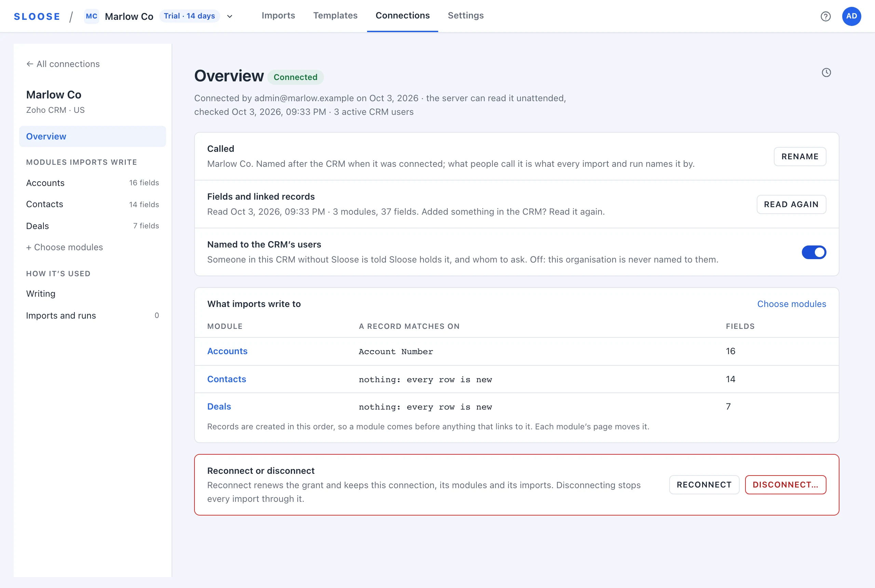
Task: Click the '14 fields' count beside Contacts
Action: [144, 205]
